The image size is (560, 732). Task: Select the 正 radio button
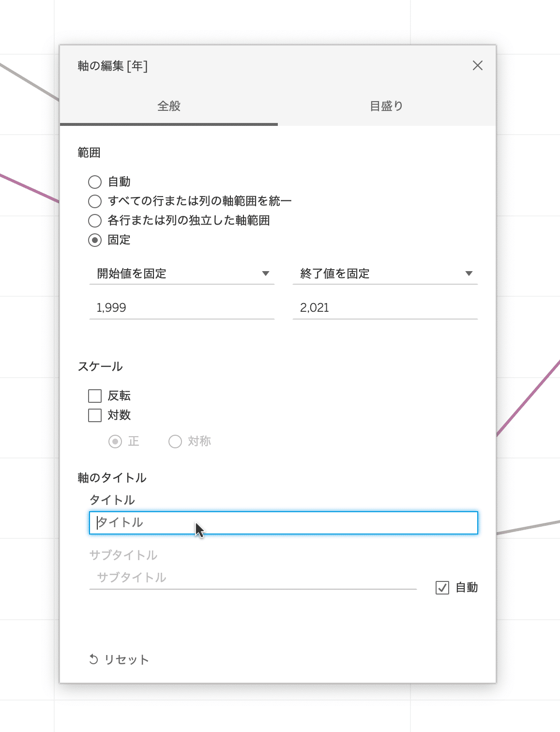tap(115, 442)
